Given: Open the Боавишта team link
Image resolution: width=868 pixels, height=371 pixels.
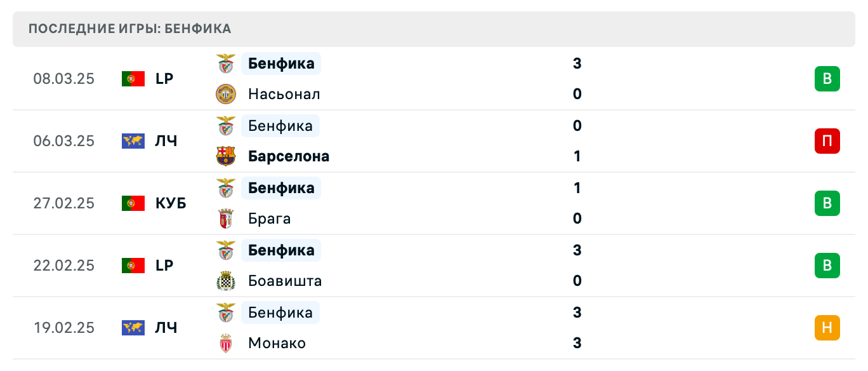Looking at the screenshot, I should 285,281.
